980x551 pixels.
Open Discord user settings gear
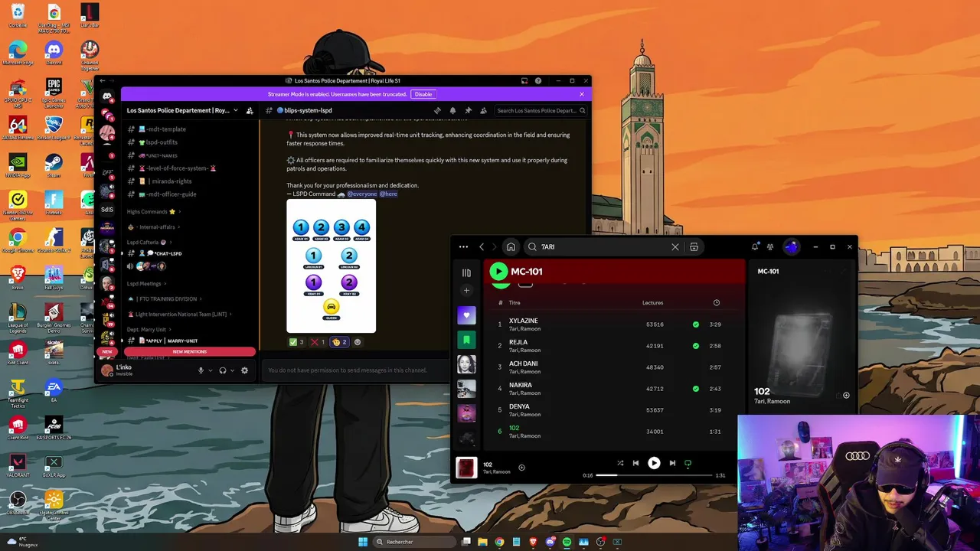pos(244,370)
